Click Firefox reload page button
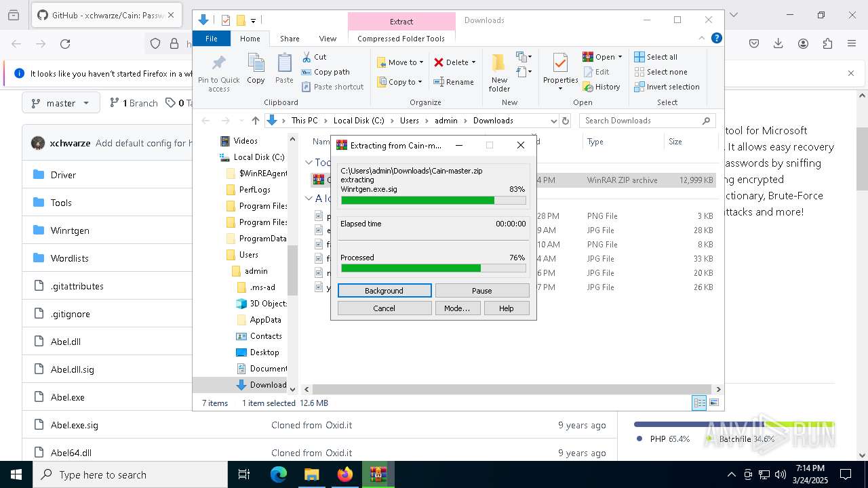This screenshot has height=488, width=868. tap(65, 44)
